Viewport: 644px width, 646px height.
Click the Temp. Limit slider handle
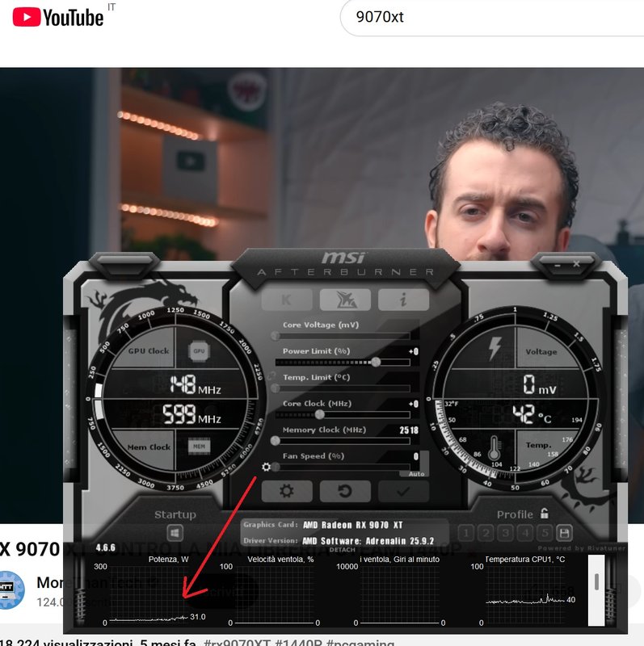coord(276,388)
